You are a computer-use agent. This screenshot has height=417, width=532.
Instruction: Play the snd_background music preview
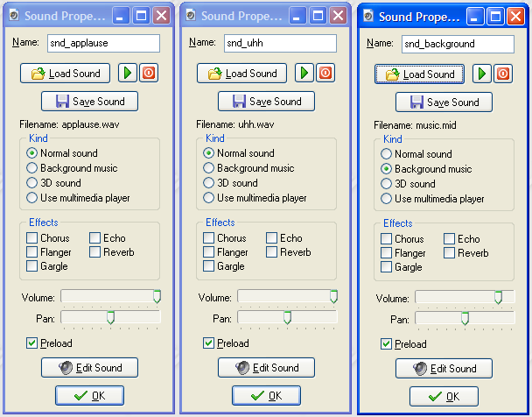481,74
